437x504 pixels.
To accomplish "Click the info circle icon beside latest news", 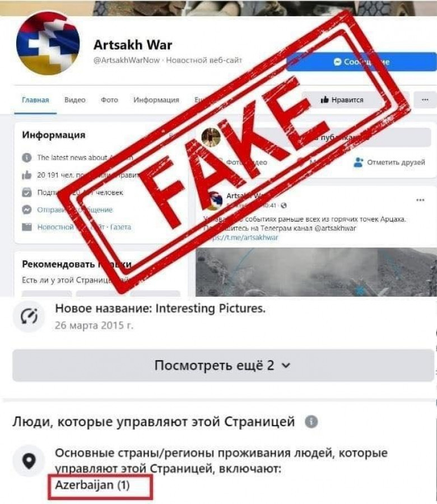I will 27,158.
